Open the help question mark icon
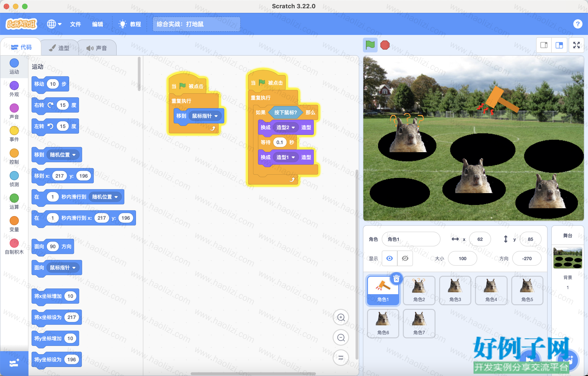588x376 pixels. 577,24
